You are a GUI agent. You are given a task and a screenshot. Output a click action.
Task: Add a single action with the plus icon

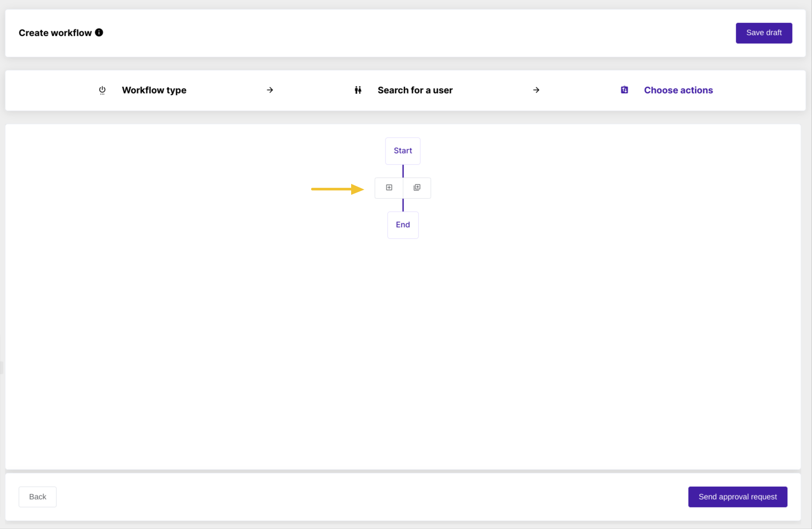click(x=389, y=188)
